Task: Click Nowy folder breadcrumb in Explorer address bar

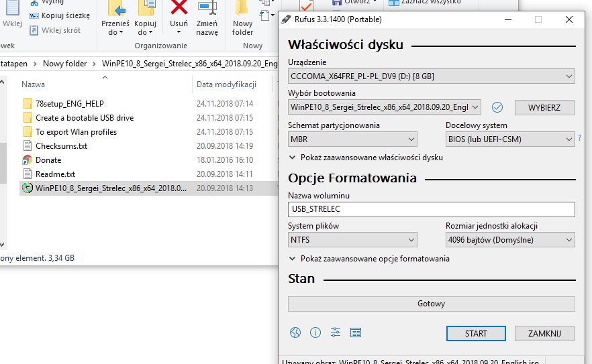Action: click(64, 64)
